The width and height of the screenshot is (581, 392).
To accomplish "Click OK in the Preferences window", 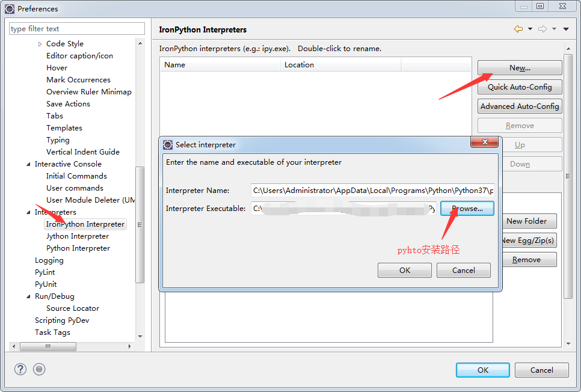I will point(483,370).
